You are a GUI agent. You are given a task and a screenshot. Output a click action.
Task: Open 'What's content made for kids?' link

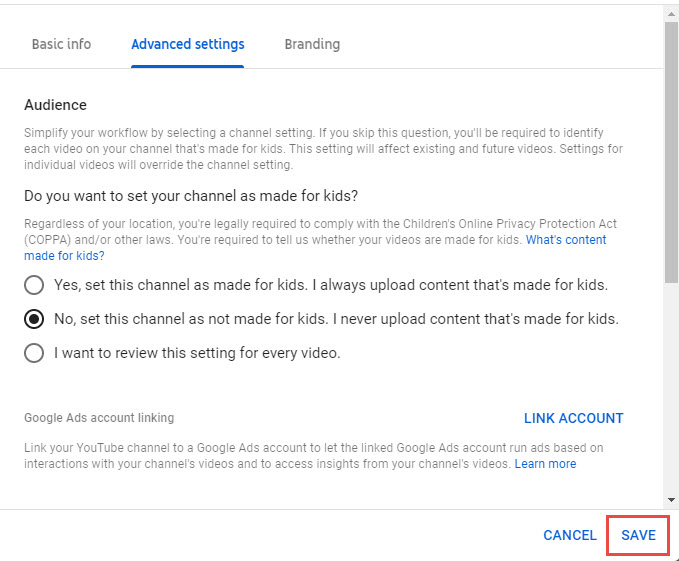click(x=566, y=240)
